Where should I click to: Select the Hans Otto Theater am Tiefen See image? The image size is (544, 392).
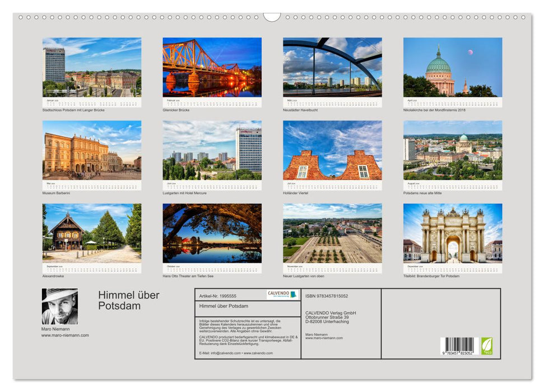(x=212, y=233)
